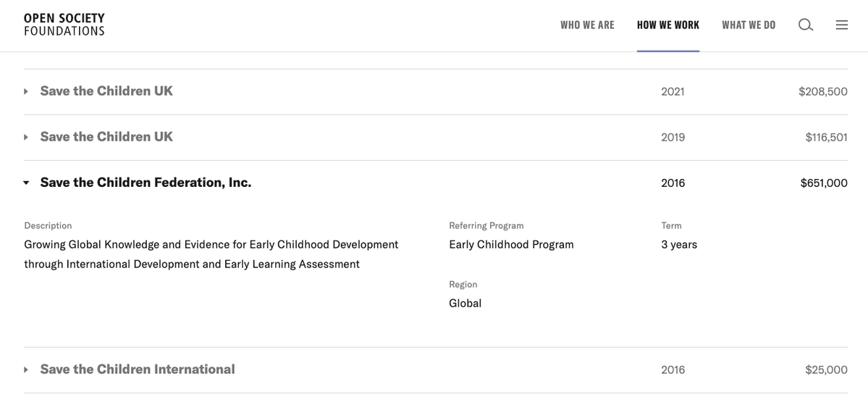Go to the What We Do menu
The height and width of the screenshot is (405, 868).
point(748,25)
